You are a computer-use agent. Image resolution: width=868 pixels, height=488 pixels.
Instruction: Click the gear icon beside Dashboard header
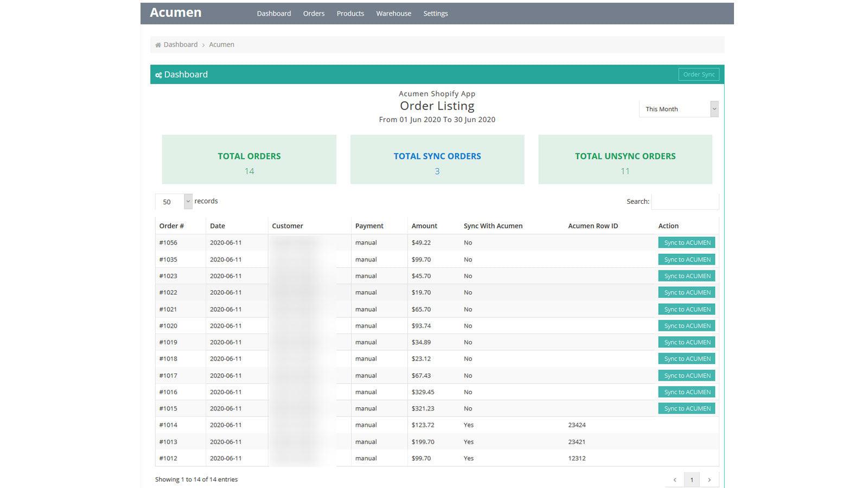click(158, 74)
